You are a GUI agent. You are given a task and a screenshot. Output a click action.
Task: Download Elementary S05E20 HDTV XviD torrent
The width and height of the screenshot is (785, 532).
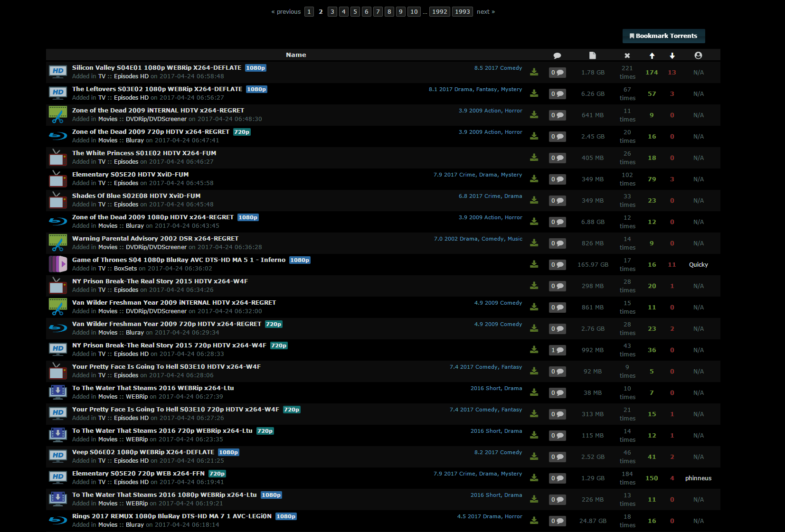pos(534,179)
